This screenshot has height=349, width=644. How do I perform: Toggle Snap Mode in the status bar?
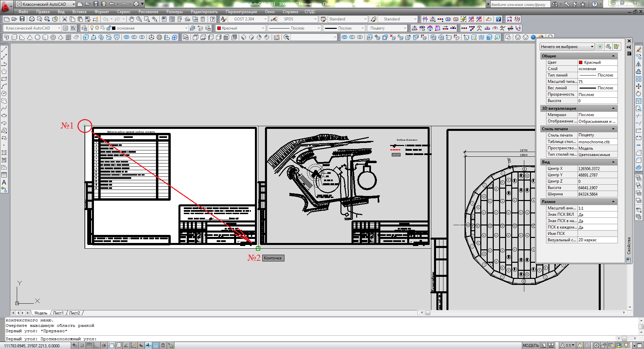(82, 345)
